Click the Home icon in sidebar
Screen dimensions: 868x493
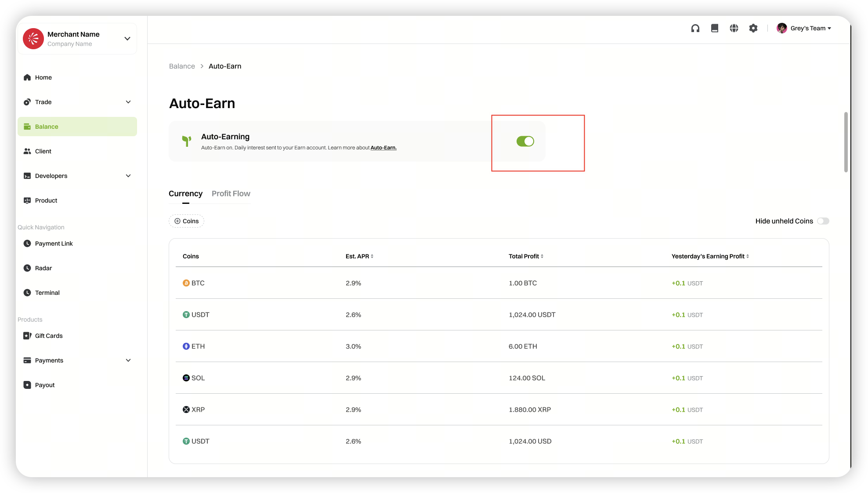[27, 77]
